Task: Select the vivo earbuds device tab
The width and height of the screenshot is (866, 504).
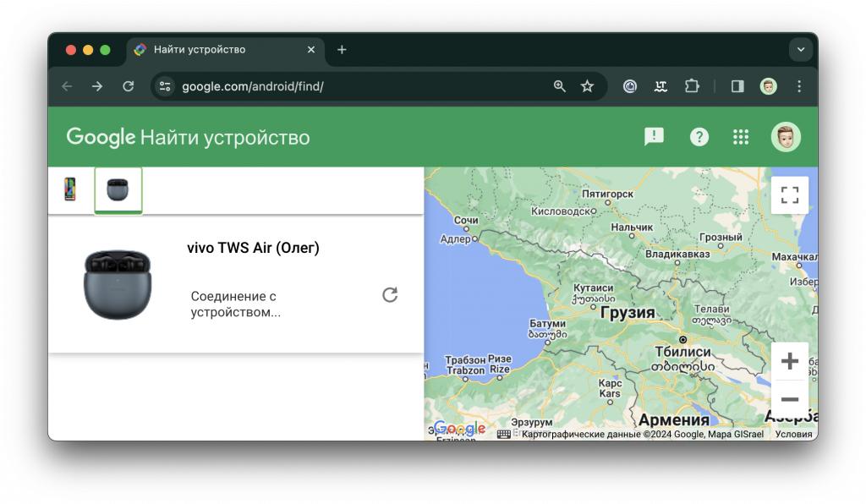Action: (118, 190)
